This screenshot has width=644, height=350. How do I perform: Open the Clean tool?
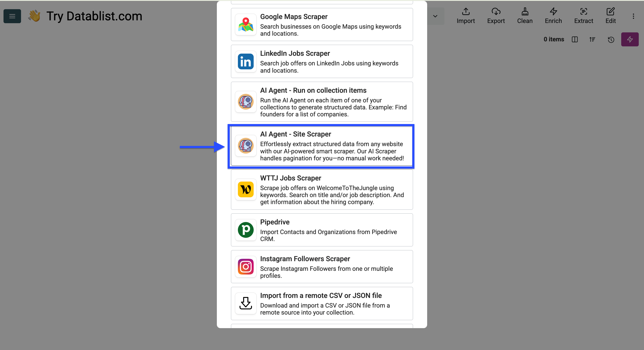pos(525,16)
